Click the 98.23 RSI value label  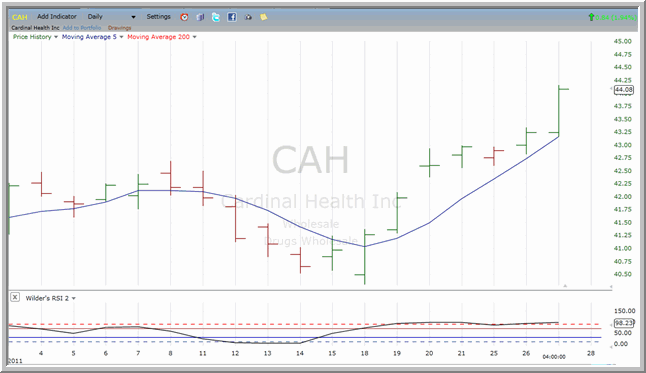click(624, 323)
